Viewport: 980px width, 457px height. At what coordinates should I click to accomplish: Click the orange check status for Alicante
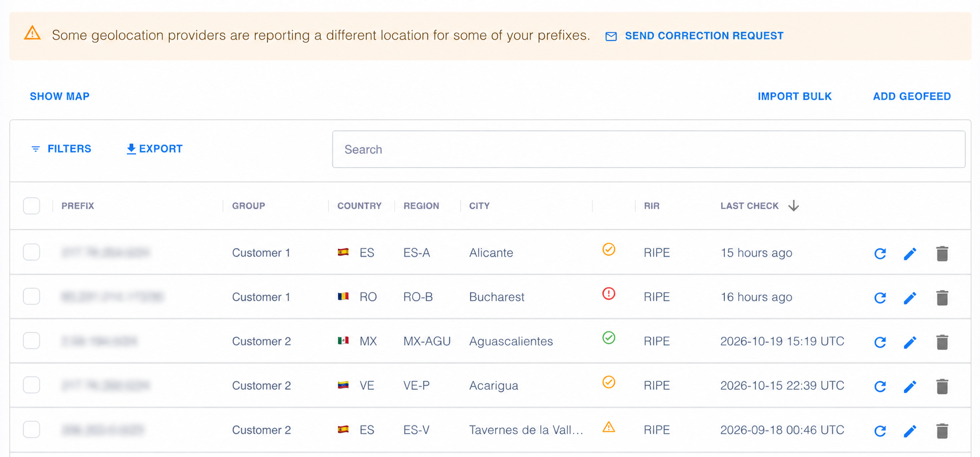tap(608, 249)
